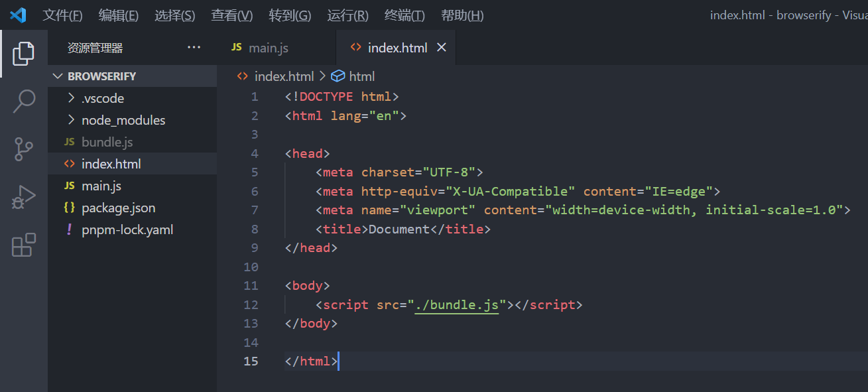Open the Extensions view icon
The height and width of the screenshot is (392, 868).
click(23, 245)
